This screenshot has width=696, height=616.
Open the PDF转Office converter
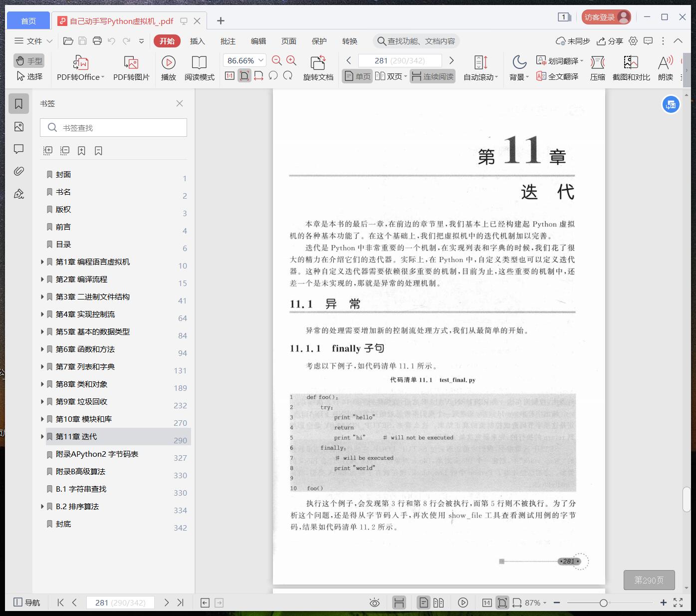tap(80, 68)
